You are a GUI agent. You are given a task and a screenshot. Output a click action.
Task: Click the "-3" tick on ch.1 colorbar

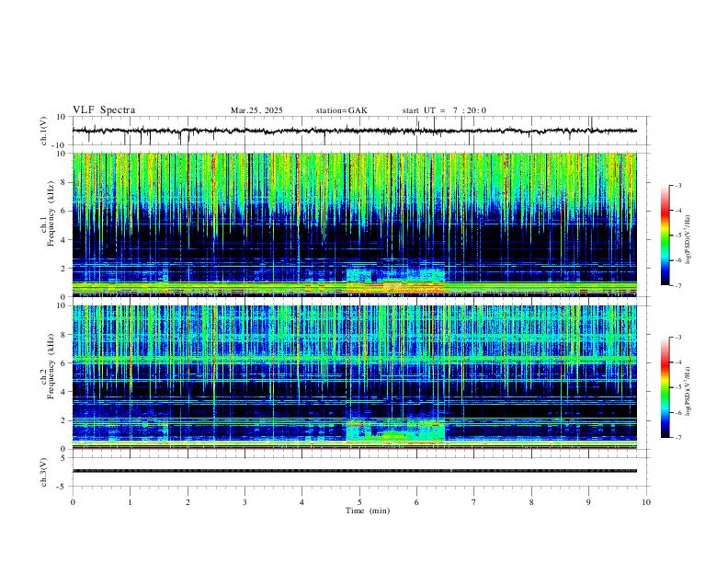[677, 185]
